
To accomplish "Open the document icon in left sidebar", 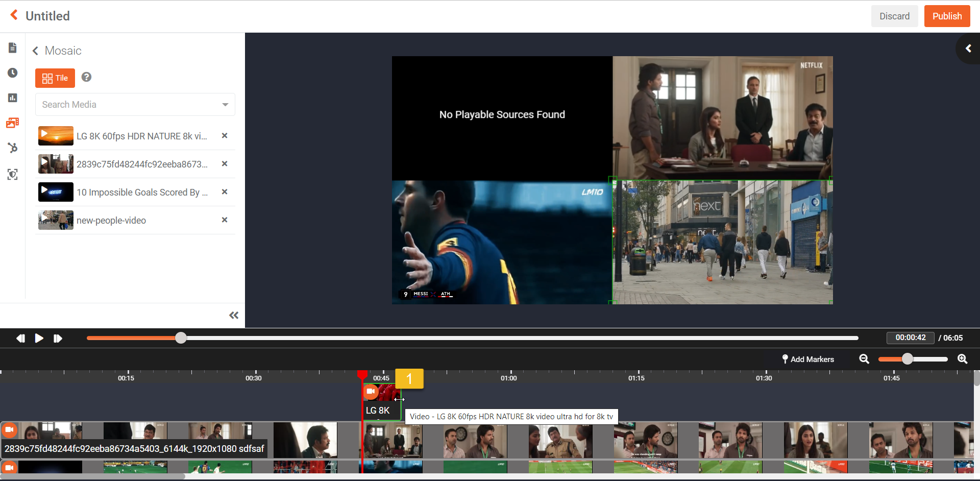I will (13, 48).
